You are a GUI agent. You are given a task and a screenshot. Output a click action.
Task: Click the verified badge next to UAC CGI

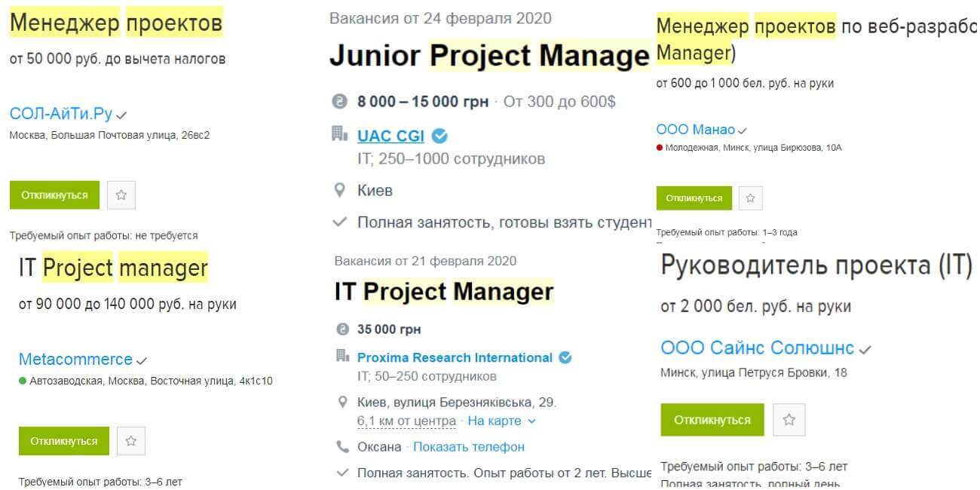pyautogui.click(x=439, y=136)
